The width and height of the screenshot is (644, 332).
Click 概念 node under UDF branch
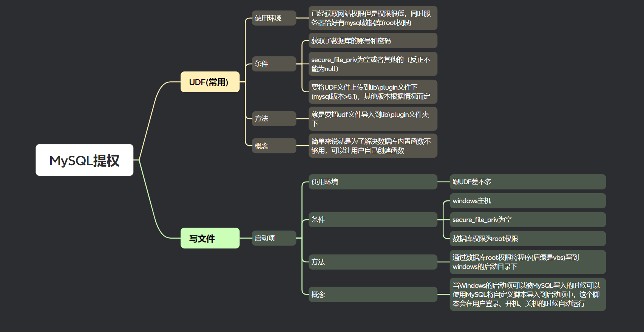(x=274, y=146)
